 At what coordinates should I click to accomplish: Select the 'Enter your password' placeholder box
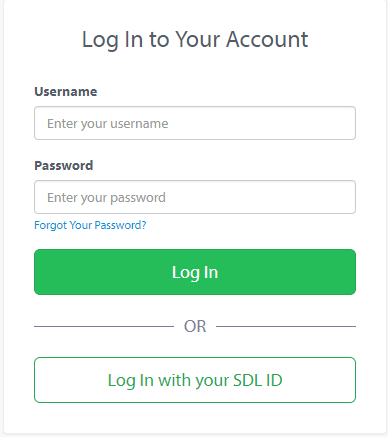[x=195, y=197]
